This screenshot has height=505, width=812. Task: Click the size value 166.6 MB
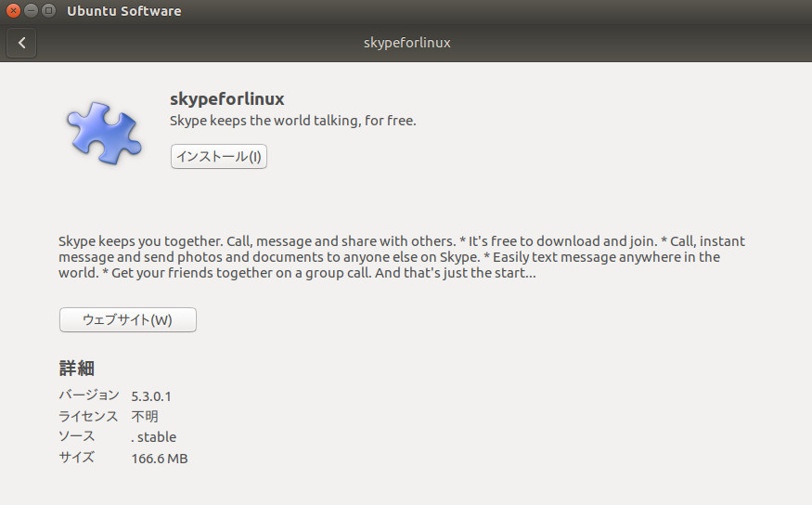click(160, 459)
